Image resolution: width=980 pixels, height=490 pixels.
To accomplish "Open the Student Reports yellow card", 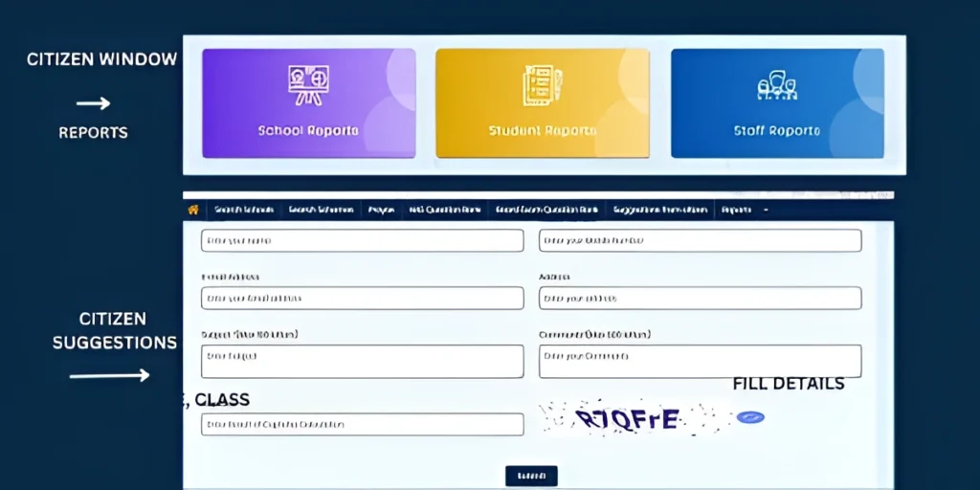I will point(542,103).
